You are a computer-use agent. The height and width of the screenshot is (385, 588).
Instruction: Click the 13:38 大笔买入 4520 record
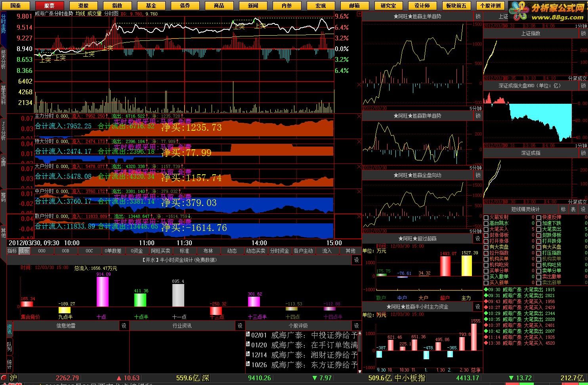520,343
